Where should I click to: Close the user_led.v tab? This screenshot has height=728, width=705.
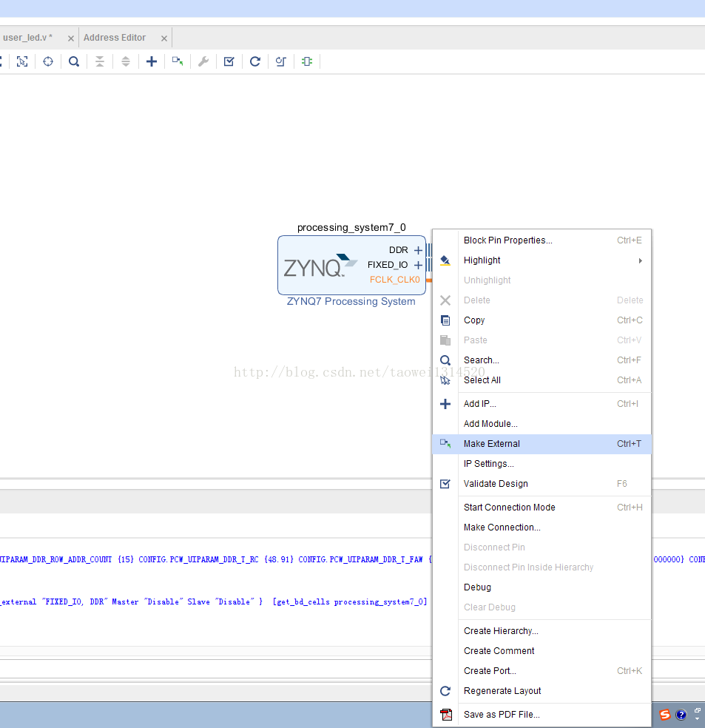(x=71, y=38)
